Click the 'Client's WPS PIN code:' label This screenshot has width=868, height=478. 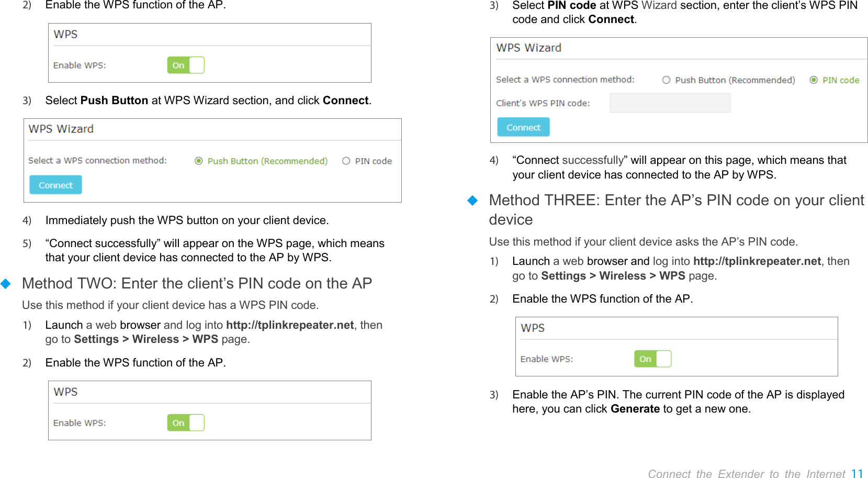point(543,103)
